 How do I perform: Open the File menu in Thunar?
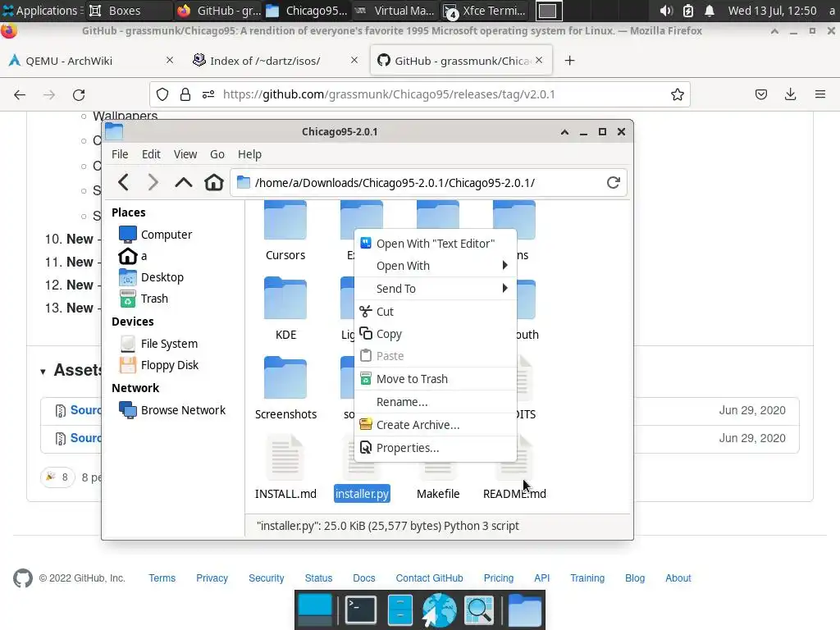pyautogui.click(x=120, y=154)
